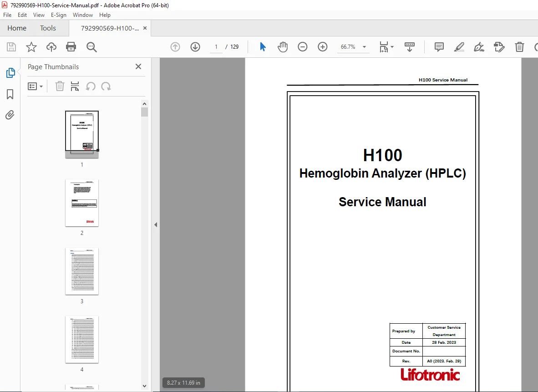Switch to the Tools tab
The height and width of the screenshot is (392, 538).
[48, 28]
